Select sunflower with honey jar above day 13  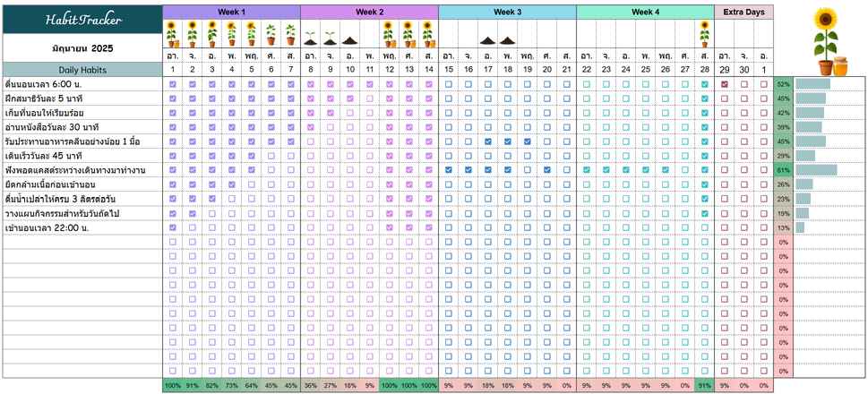pyautogui.click(x=408, y=34)
